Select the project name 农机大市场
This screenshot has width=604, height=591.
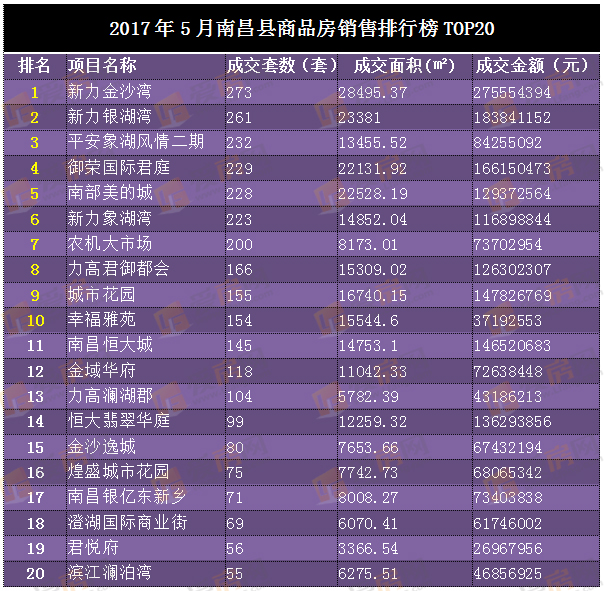pyautogui.click(x=110, y=243)
